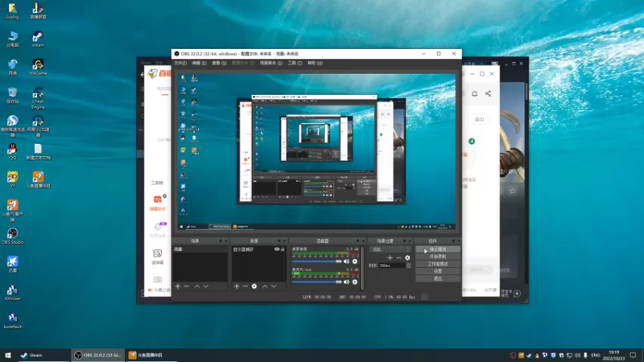Switch to OBS 22.0.2 taskbar item
This screenshot has width=644, height=362.
coord(97,355)
